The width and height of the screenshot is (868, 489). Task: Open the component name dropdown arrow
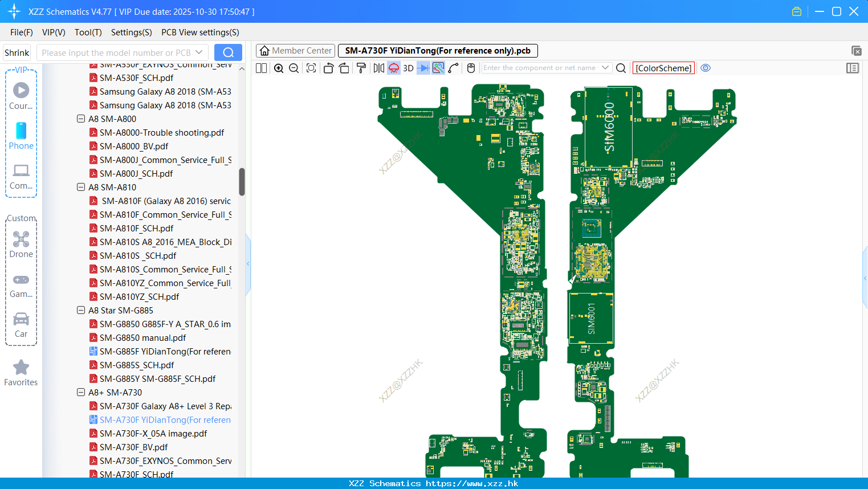click(x=605, y=68)
